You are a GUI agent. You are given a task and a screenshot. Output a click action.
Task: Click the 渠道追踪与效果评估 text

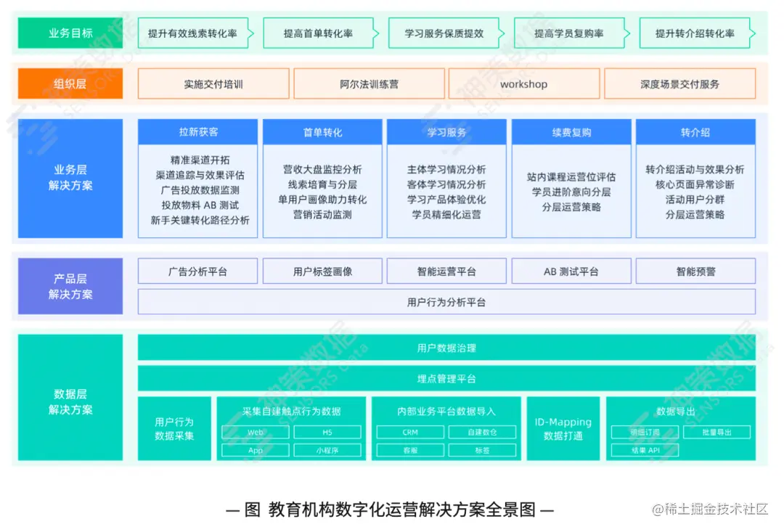coord(200,175)
